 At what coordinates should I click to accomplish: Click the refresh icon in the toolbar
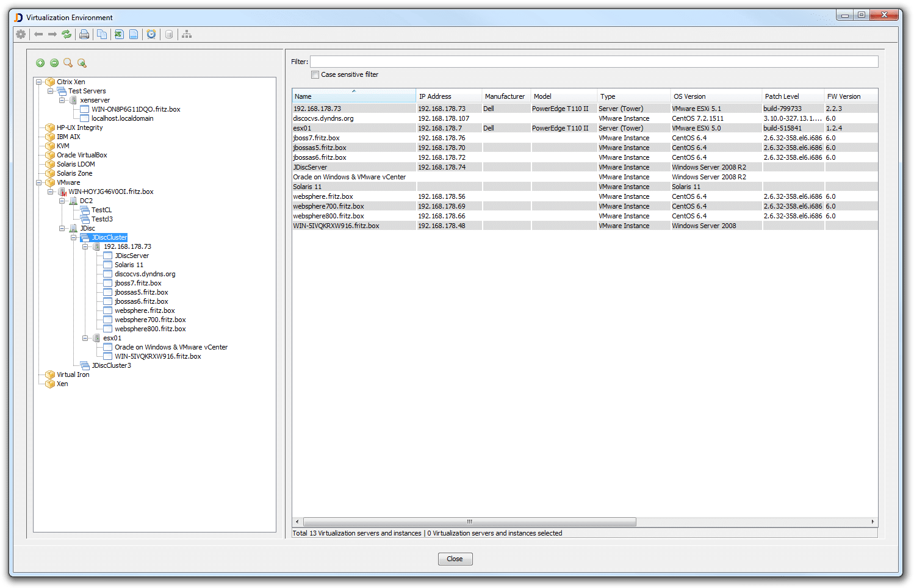point(67,34)
